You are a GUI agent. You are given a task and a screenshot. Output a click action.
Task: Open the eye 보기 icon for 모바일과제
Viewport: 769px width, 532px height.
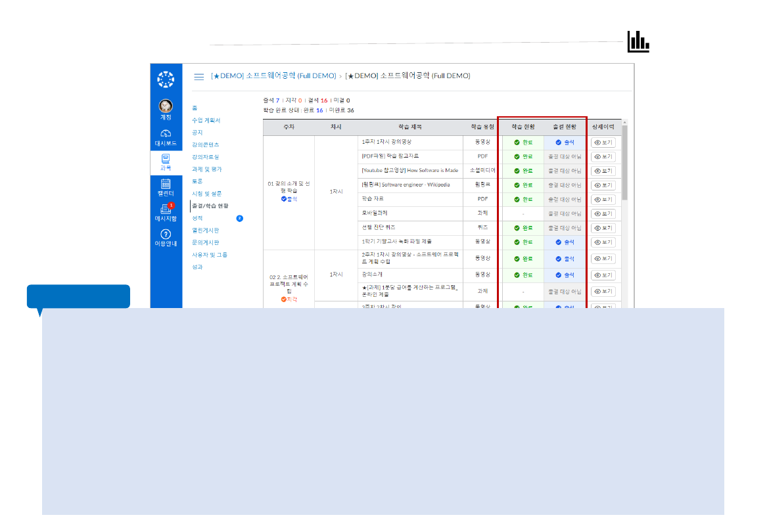click(x=605, y=213)
